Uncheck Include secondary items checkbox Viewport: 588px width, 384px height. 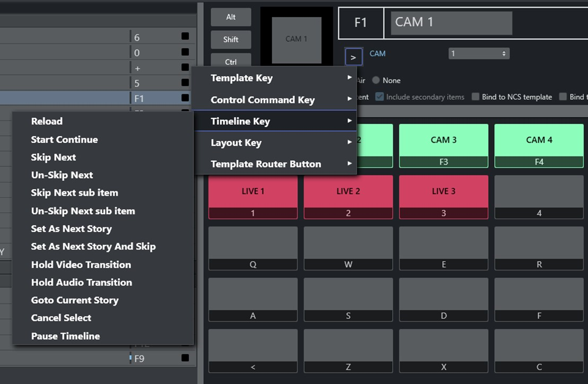click(x=379, y=97)
